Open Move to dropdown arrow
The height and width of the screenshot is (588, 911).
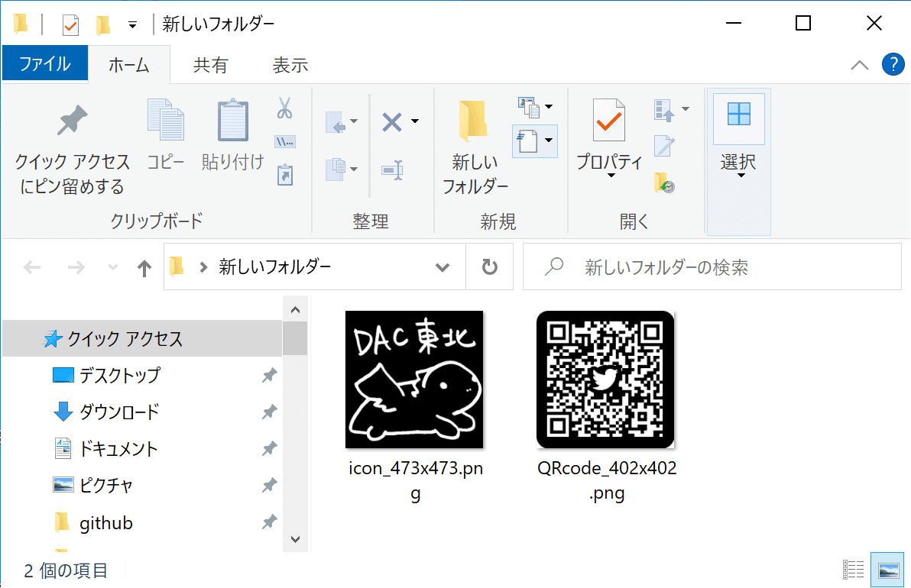click(354, 121)
